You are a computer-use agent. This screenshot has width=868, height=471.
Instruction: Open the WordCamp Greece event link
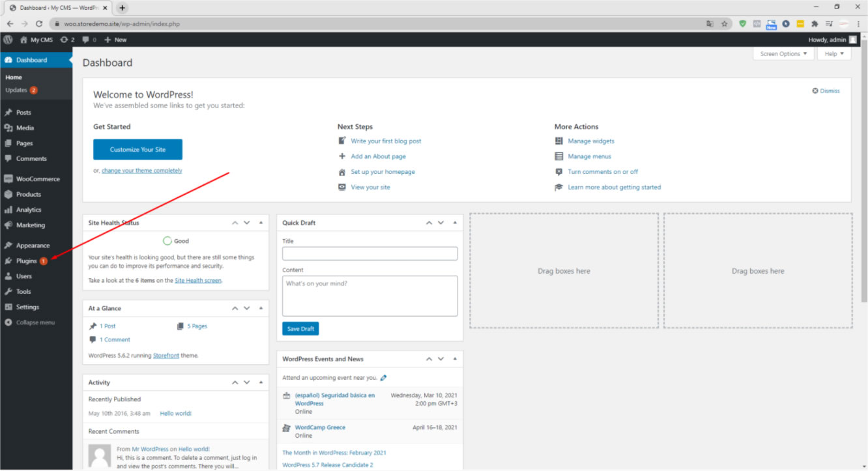click(x=320, y=427)
